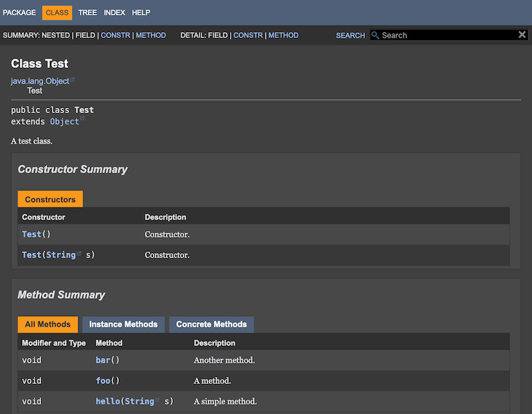This screenshot has width=532, height=414.
Task: Click external link icon after Test(String
Action: point(79,254)
